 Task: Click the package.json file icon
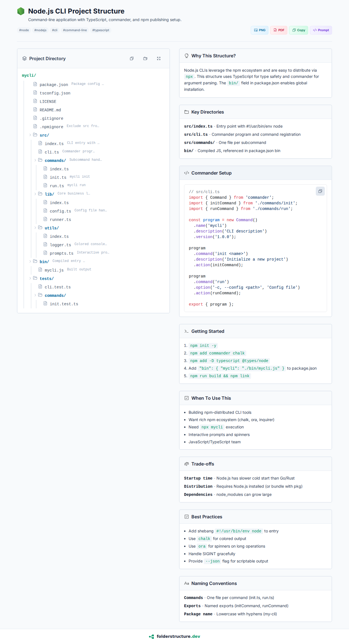tap(35, 84)
